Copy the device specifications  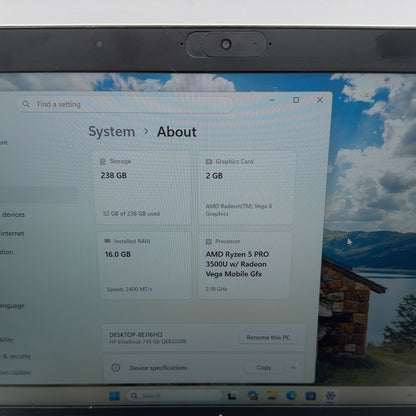coord(264,367)
